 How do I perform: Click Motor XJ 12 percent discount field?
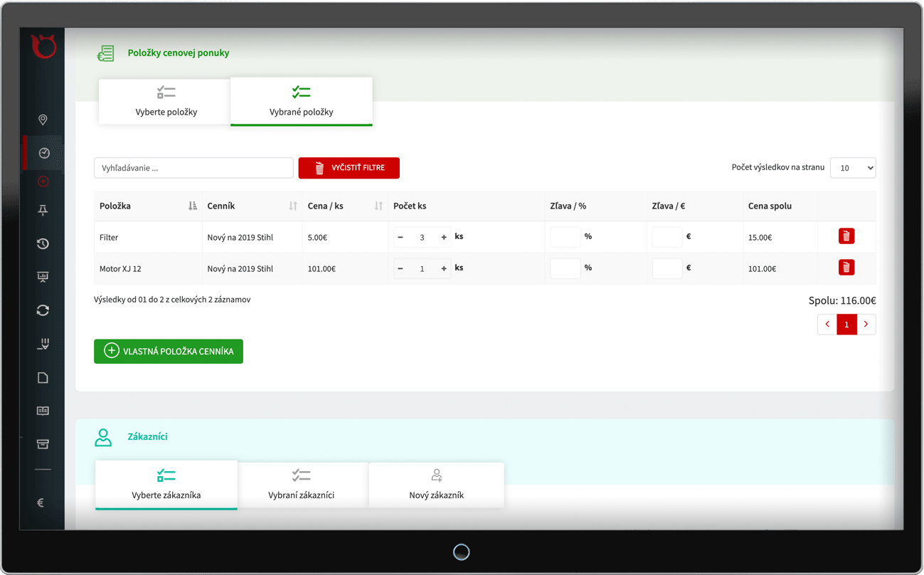565,268
